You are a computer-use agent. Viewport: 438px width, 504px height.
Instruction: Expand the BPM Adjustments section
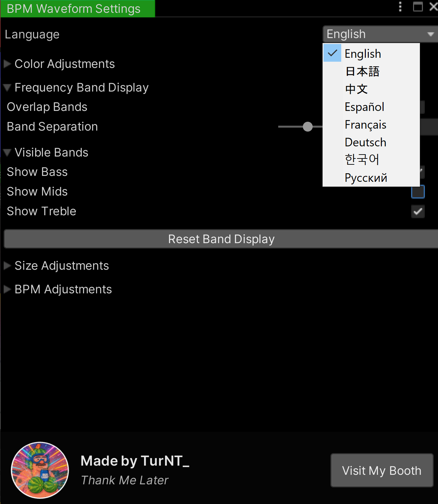click(7, 289)
